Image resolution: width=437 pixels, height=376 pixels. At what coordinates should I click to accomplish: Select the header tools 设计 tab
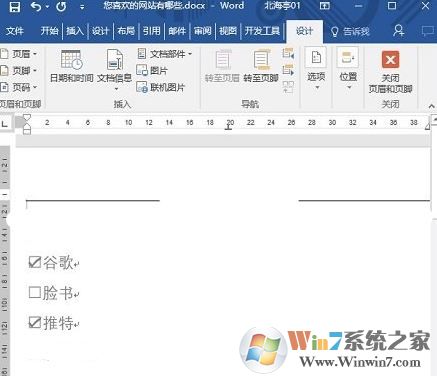point(304,31)
